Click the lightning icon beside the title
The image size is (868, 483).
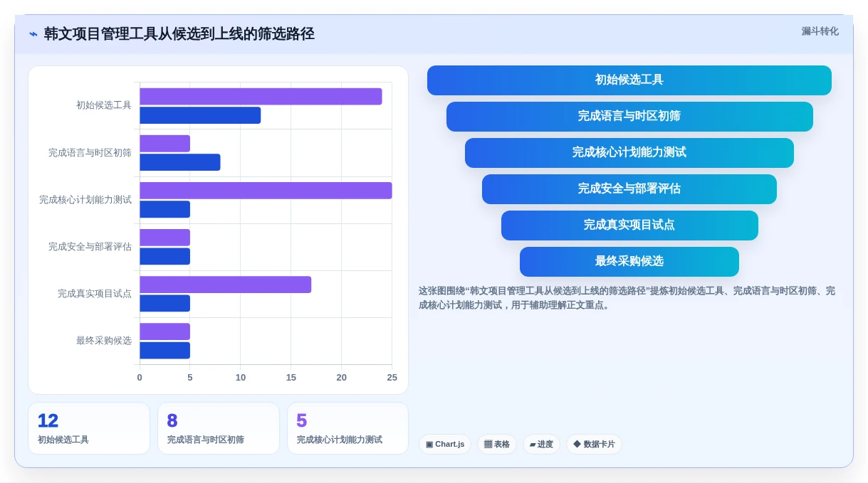click(33, 34)
